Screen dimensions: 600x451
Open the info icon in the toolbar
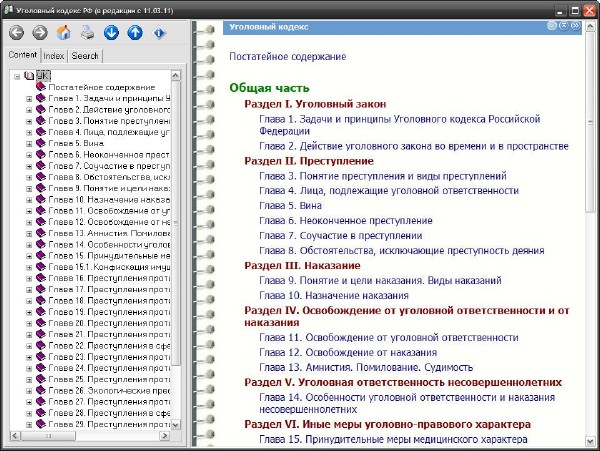(x=159, y=32)
